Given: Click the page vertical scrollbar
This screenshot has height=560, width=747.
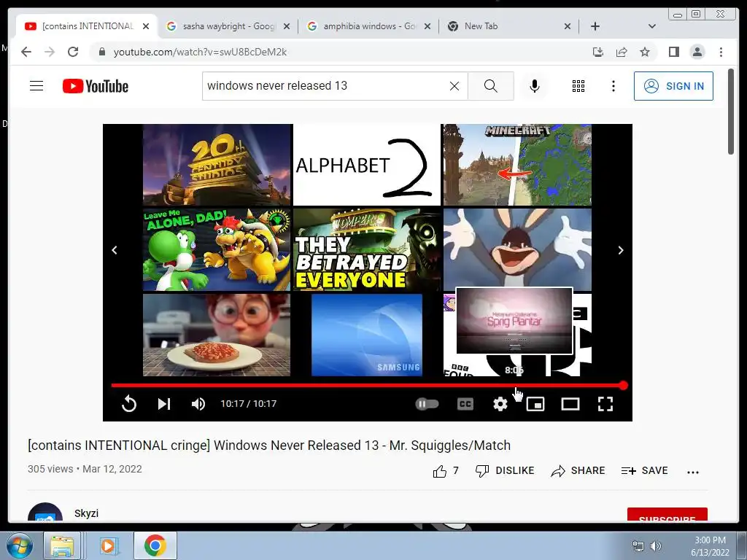Looking at the screenshot, I should coord(731,112).
